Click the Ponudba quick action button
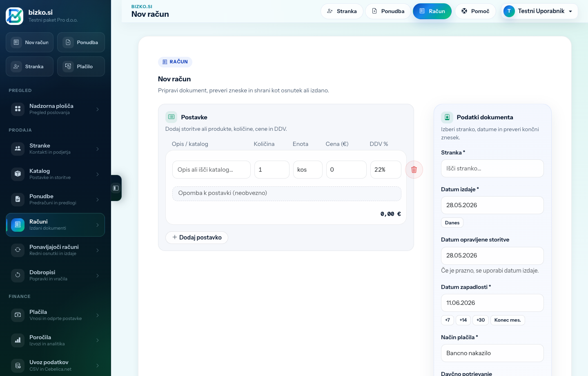Image resolution: width=588 pixels, height=376 pixels. pyautogui.click(x=81, y=43)
